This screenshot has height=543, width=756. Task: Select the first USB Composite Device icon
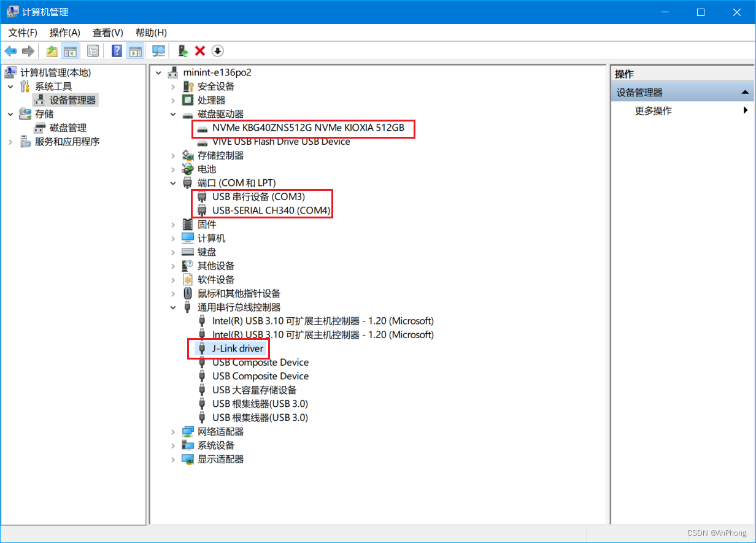click(x=202, y=363)
